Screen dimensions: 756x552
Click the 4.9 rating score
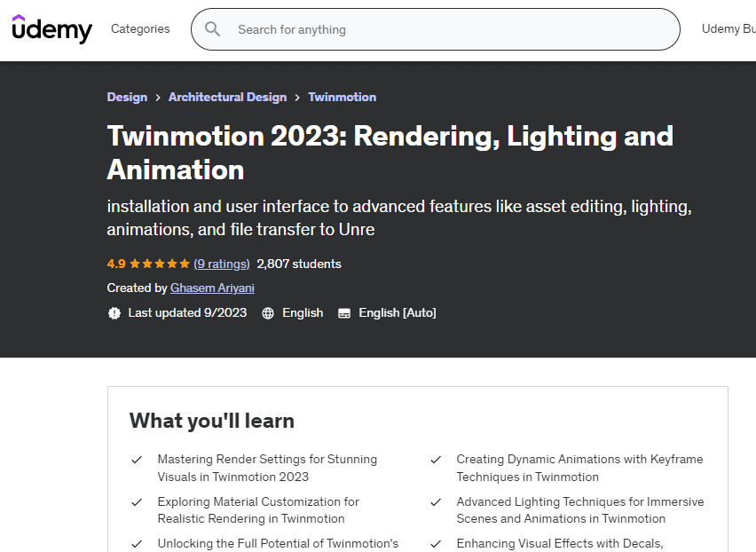[x=116, y=264]
